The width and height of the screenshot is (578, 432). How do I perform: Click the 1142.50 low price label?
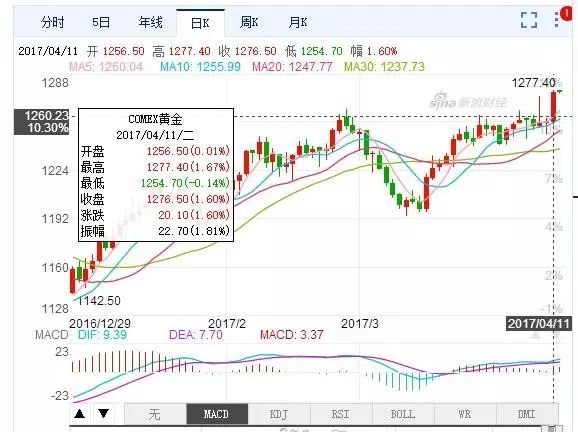pyautogui.click(x=99, y=300)
